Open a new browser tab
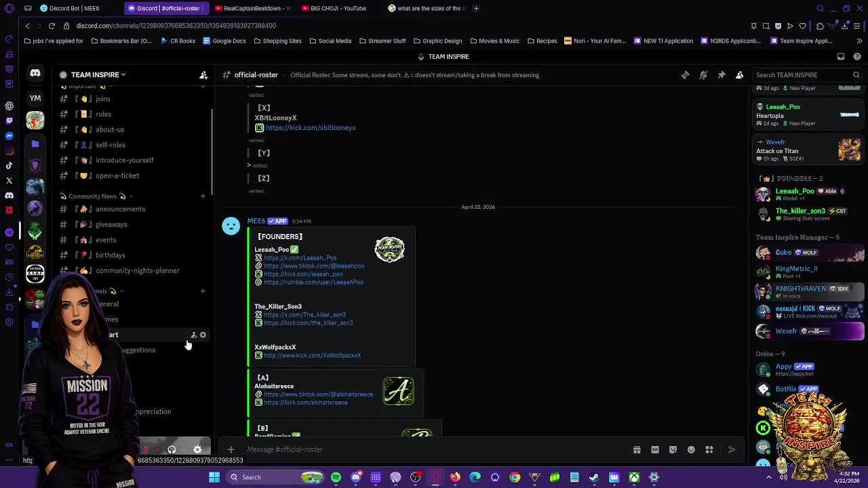This screenshot has height=488, width=868. pos(476,9)
